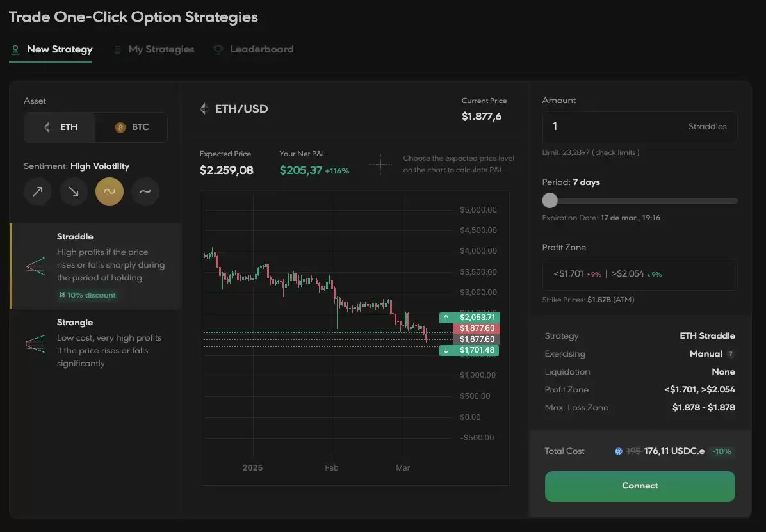The height and width of the screenshot is (532, 766).
Task: Open the check limits link
Action: (x=615, y=152)
